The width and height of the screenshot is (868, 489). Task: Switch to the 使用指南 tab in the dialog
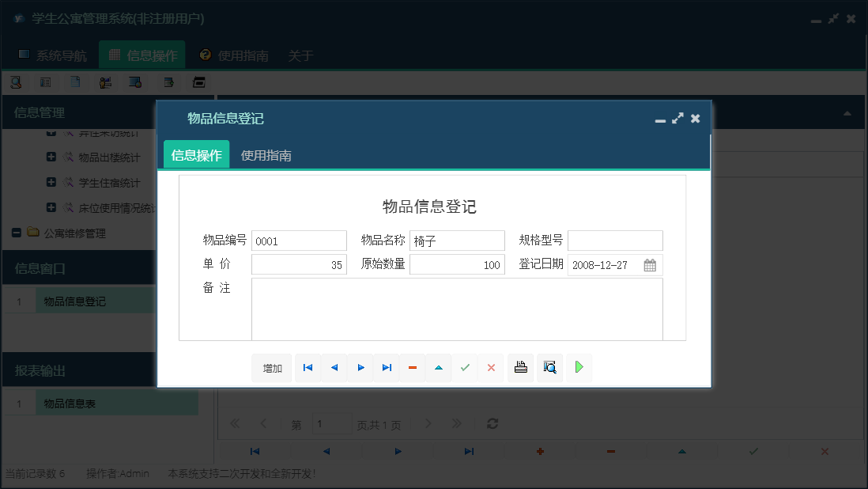pos(266,155)
